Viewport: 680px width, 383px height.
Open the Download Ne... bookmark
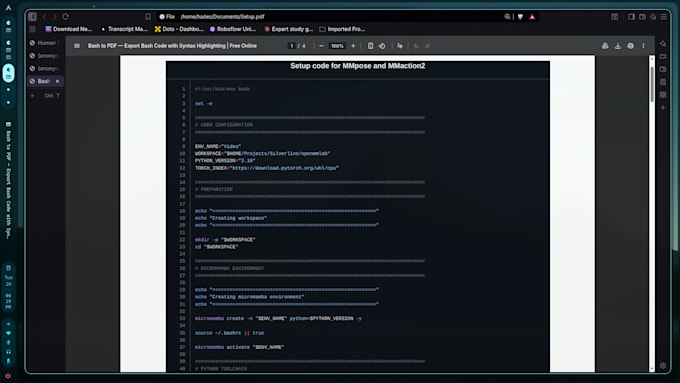tap(69, 29)
